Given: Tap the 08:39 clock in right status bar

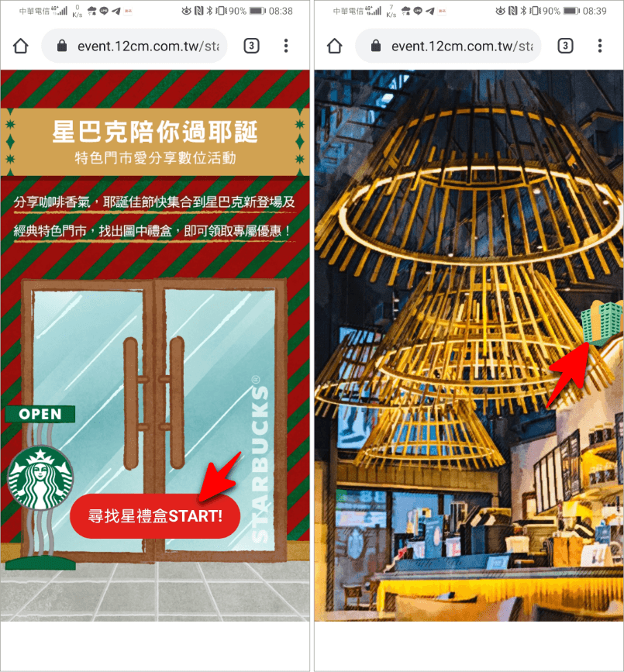Looking at the screenshot, I should click(x=595, y=11).
